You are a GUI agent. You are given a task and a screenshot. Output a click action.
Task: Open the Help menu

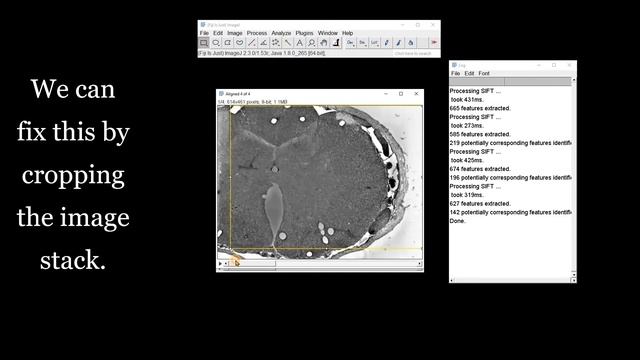[347, 33]
